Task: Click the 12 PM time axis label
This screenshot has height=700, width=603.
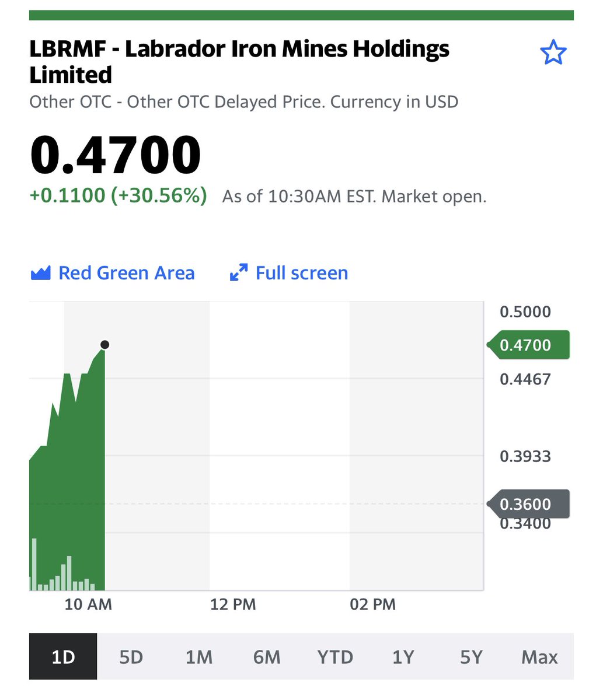Action: (233, 604)
